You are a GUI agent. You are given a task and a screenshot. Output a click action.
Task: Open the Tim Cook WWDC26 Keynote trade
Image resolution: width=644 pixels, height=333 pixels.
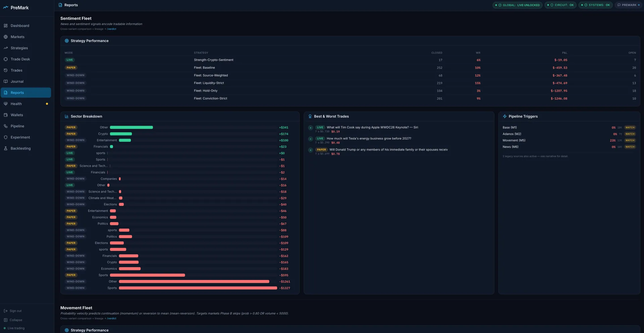coord(372,128)
